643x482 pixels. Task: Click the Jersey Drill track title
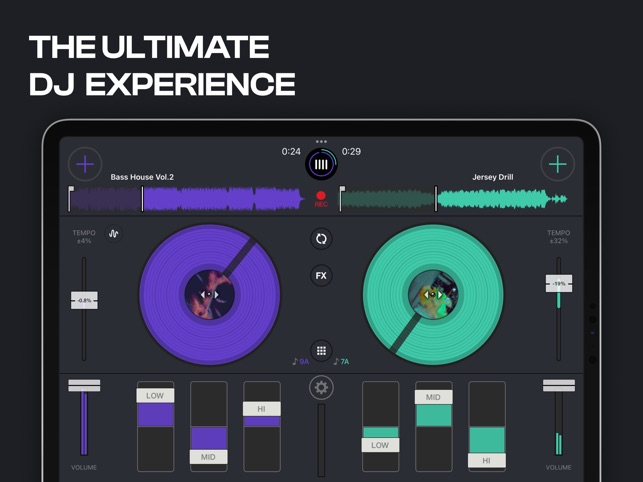pos(492,177)
